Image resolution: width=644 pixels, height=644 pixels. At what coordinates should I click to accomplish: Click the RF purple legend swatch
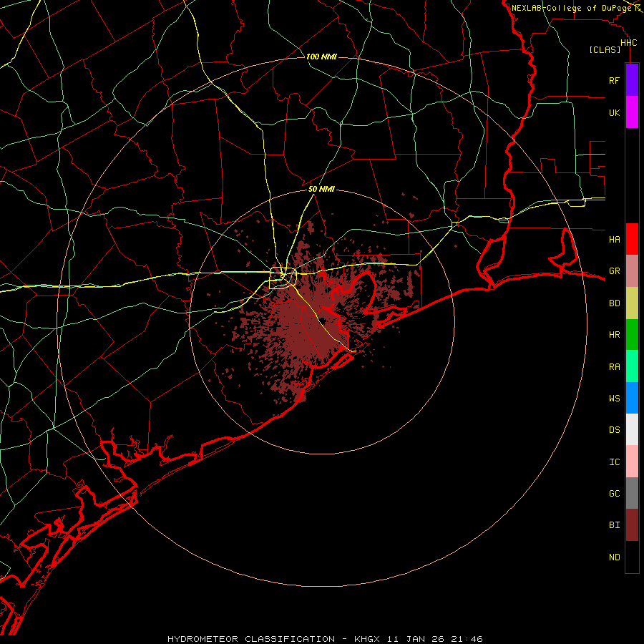coord(632,80)
